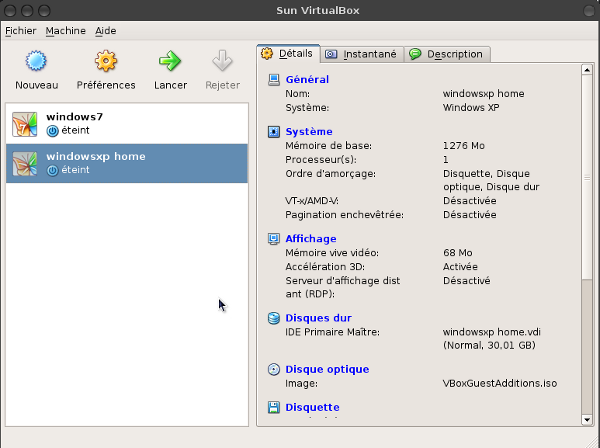Click the Système chip icon
The width and height of the screenshot is (600, 448).
[x=274, y=132]
